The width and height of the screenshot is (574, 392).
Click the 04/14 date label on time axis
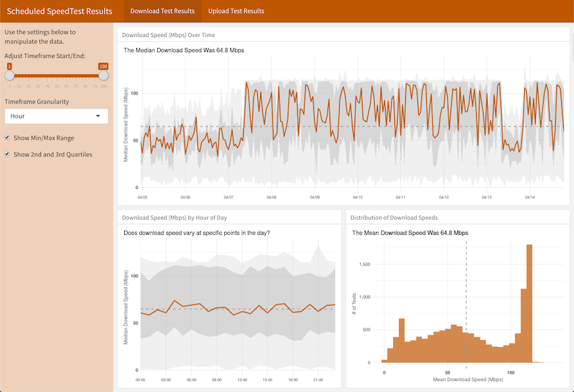pos(529,197)
